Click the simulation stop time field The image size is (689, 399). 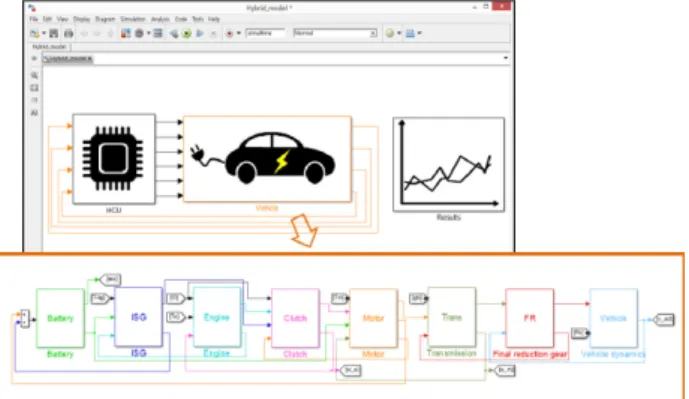coord(265,33)
